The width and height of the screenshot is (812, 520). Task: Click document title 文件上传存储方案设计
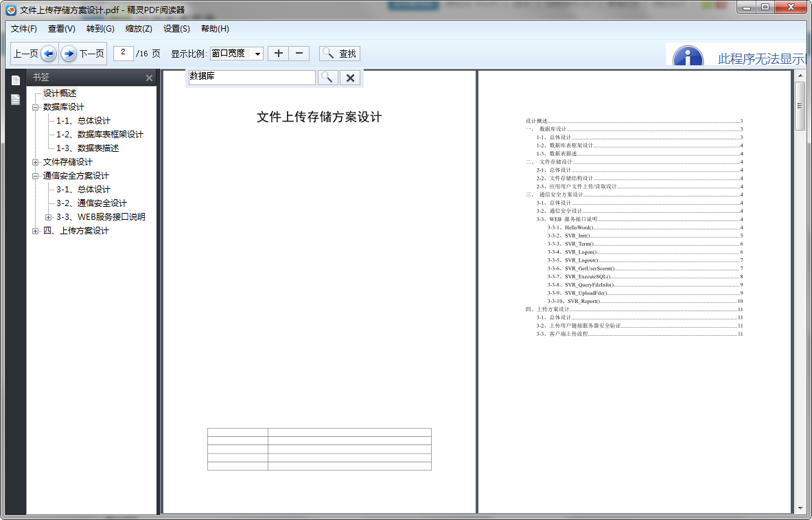(320, 117)
